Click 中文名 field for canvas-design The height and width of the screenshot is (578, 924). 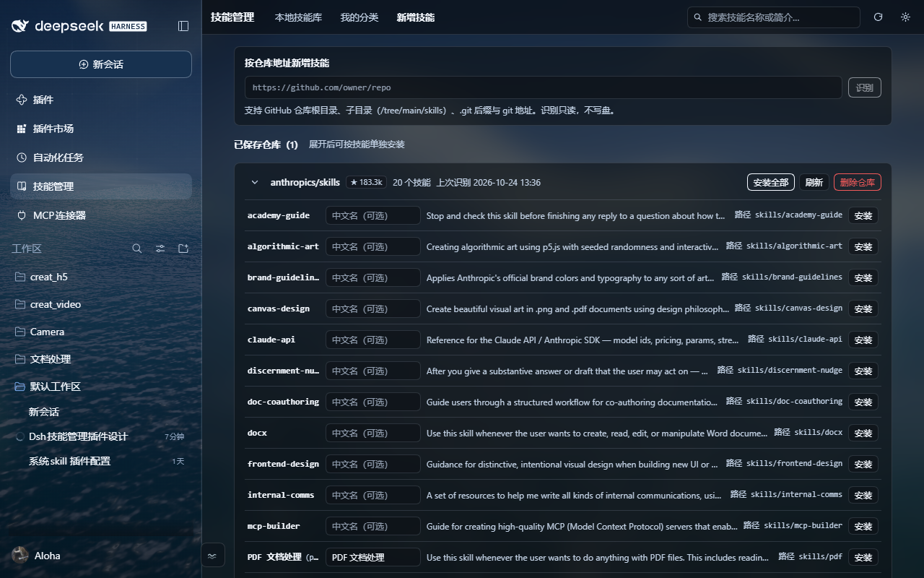[x=373, y=309]
